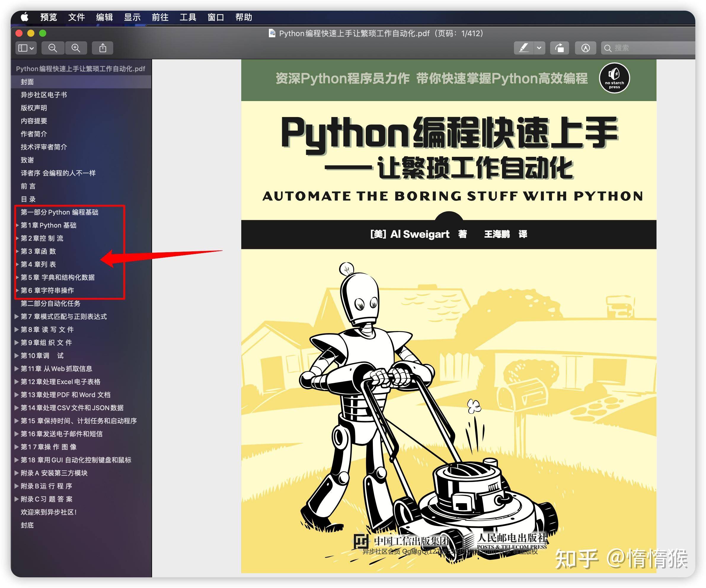The height and width of the screenshot is (588, 706).
Task: Expand 第12章处理Excel电子表格 chapter
Action: point(17,382)
